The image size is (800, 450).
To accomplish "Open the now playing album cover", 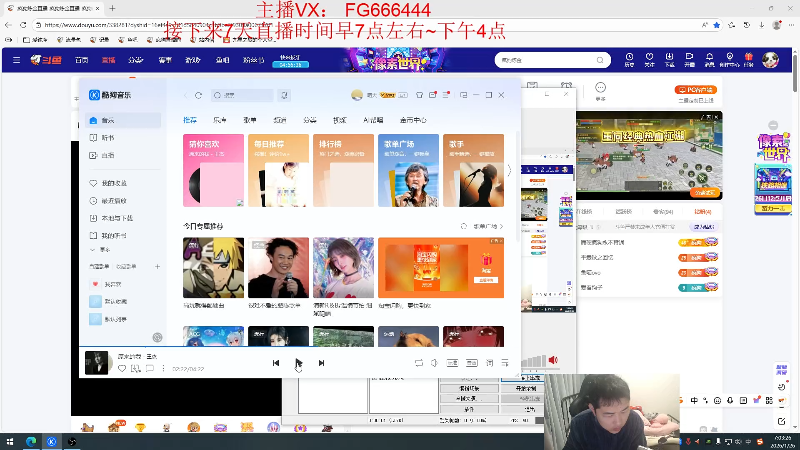I will tap(96, 363).
